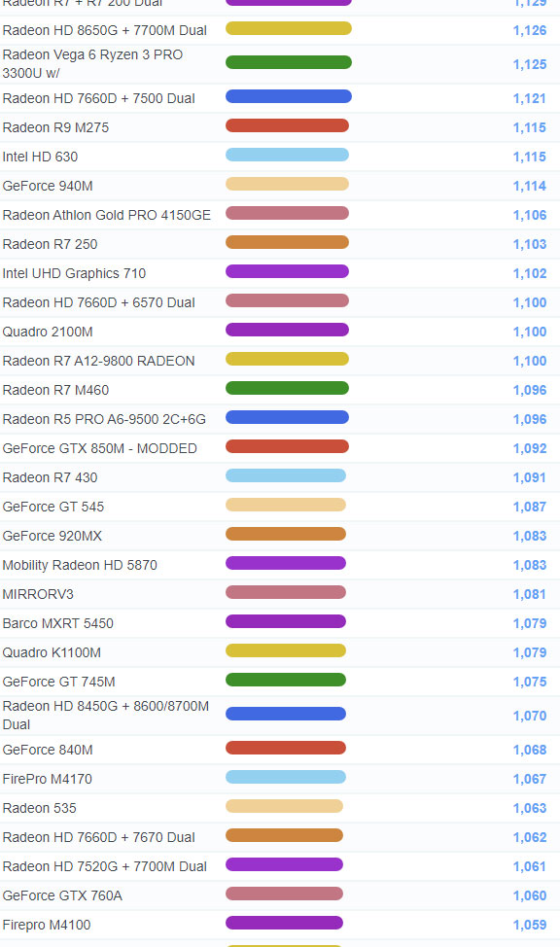Open the Radeon 535 entry

click(x=39, y=808)
